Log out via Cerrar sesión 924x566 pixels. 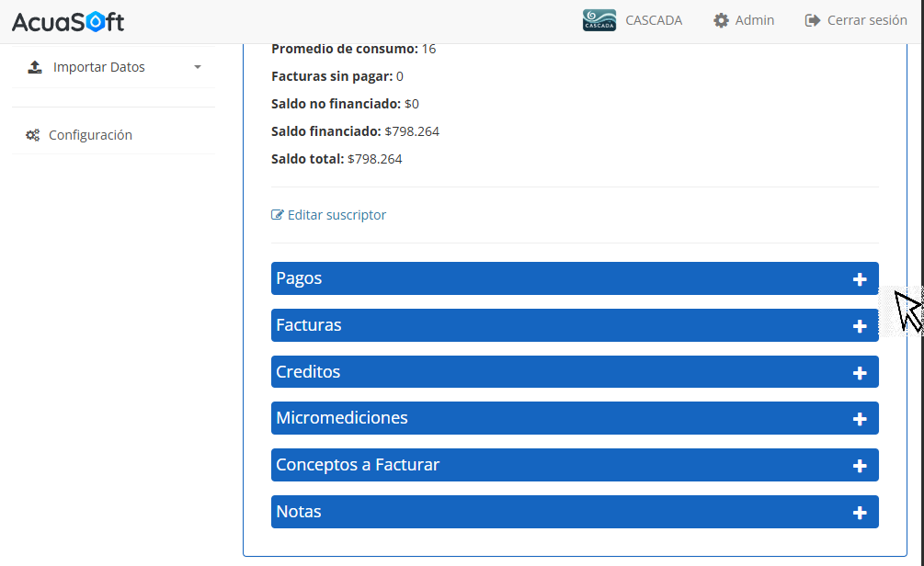point(866,20)
